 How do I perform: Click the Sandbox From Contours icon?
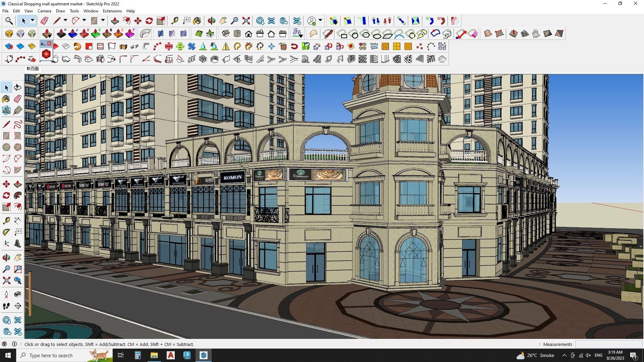point(488,34)
